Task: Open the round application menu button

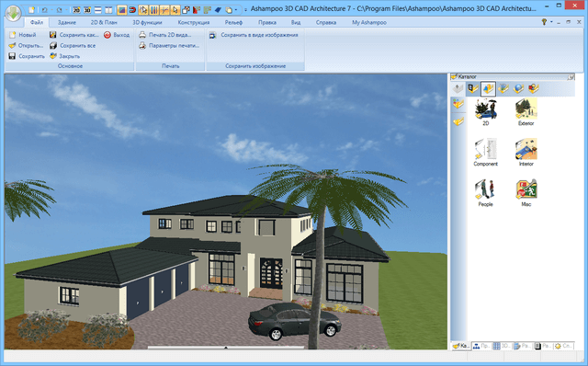Action: coord(14,15)
